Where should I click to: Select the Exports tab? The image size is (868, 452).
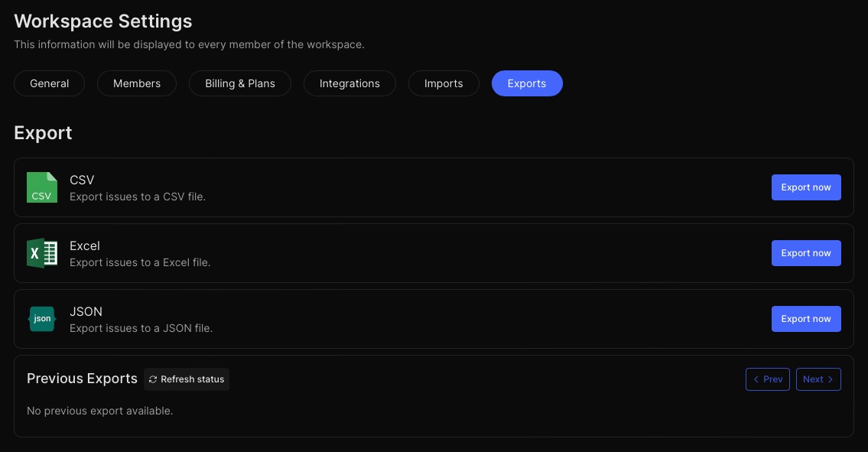527,83
